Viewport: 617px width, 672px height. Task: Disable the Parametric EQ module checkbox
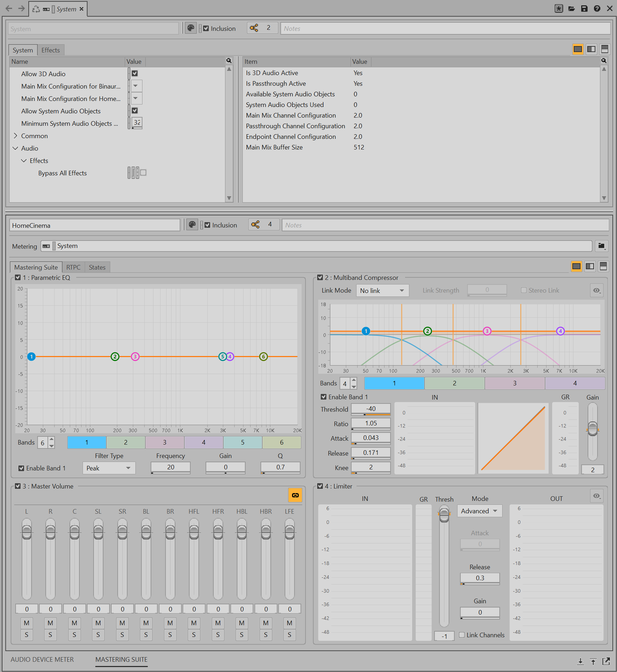click(18, 277)
